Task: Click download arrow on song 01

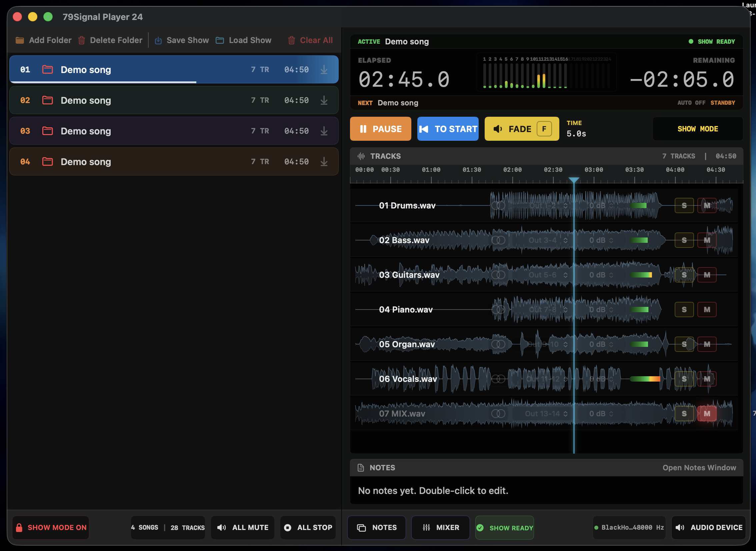Action: [324, 69]
